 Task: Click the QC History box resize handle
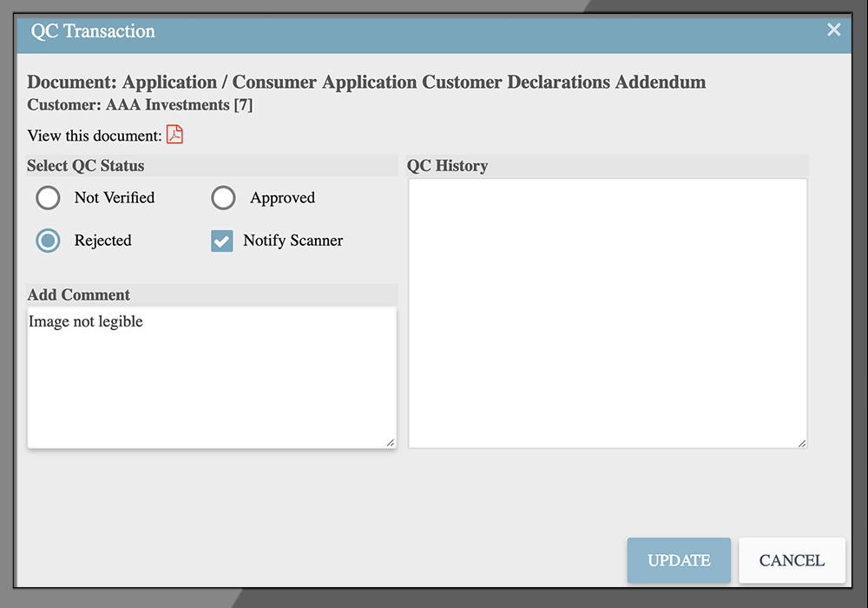(x=801, y=443)
